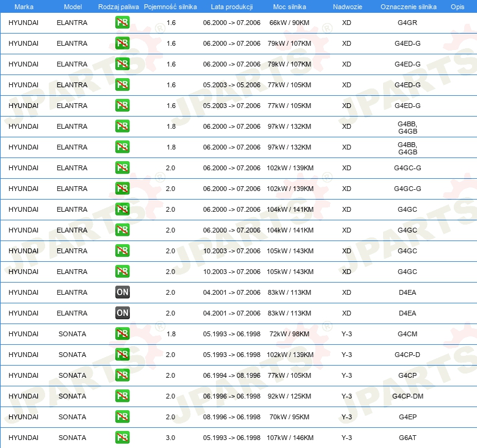Click the Rodzaj paliwa column header

click(x=118, y=7)
